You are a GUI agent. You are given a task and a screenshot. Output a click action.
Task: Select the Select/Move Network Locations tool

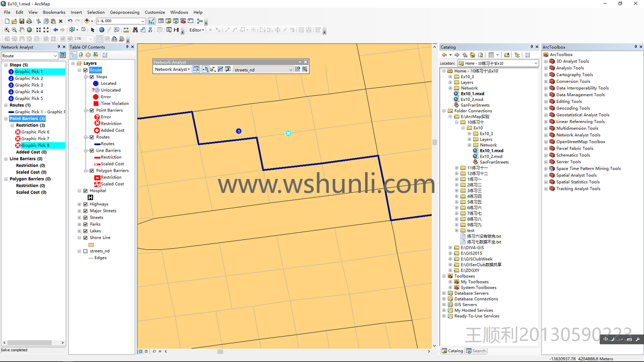coord(213,69)
